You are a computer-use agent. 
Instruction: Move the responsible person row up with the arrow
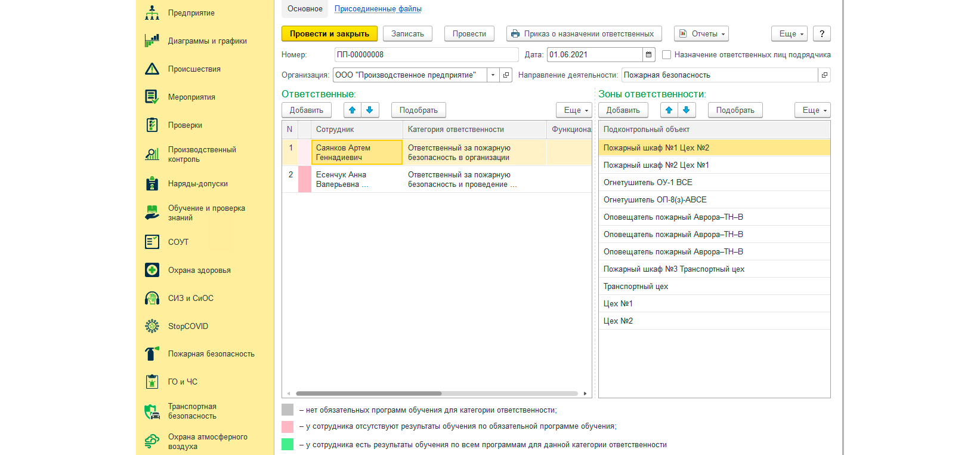tap(353, 110)
